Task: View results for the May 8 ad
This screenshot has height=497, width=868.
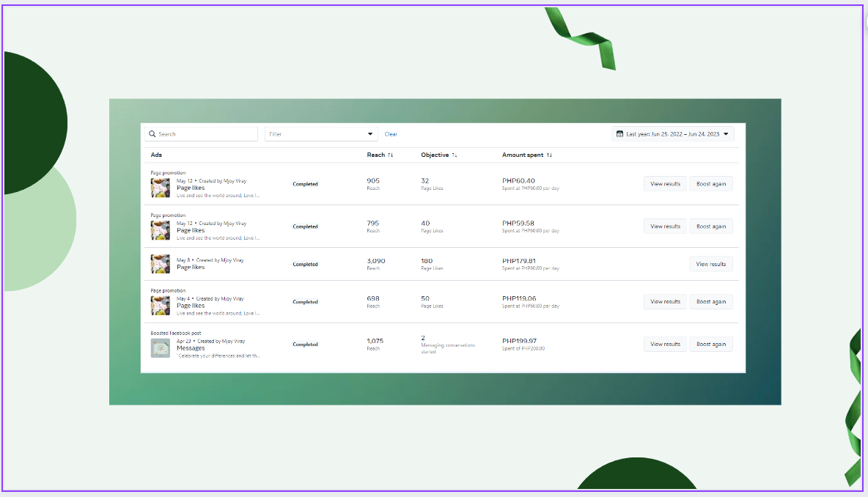Action: pyautogui.click(x=711, y=264)
